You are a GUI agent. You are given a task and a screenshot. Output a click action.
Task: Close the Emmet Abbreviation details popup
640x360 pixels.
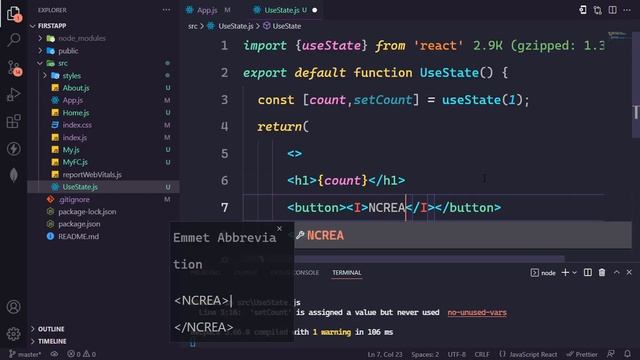(279, 229)
